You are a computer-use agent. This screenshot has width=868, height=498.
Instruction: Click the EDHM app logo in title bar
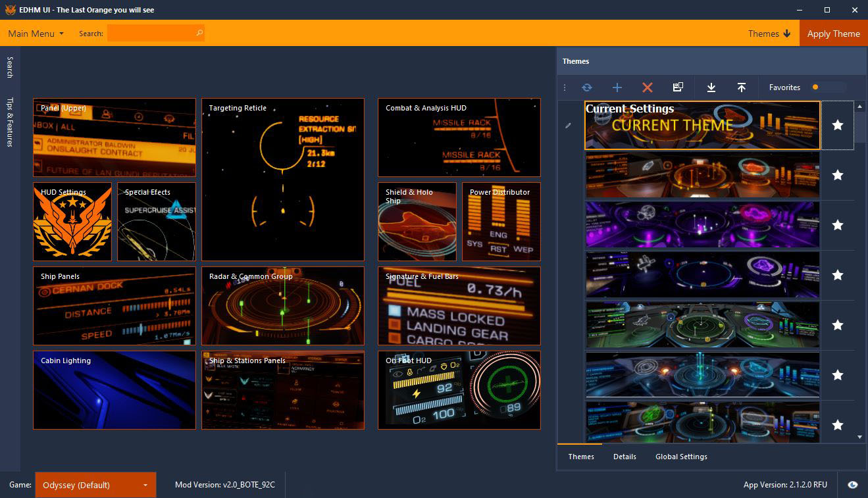(x=11, y=10)
